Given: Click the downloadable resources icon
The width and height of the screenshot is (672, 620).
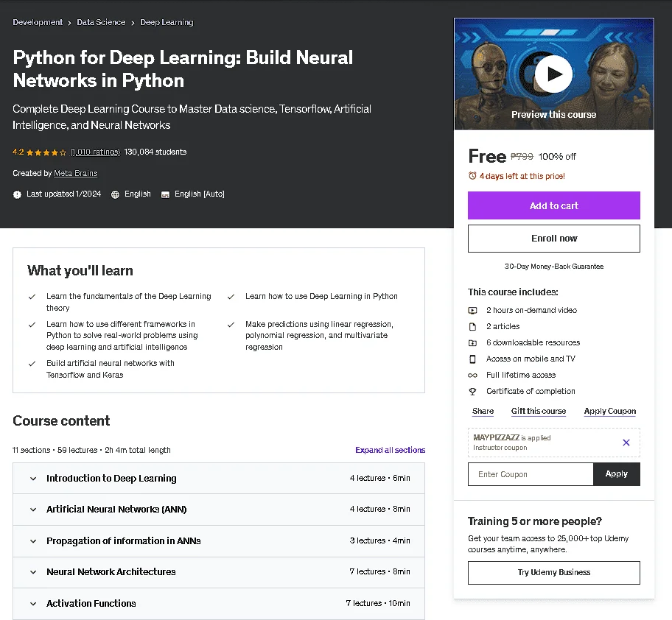Looking at the screenshot, I should (x=472, y=343).
